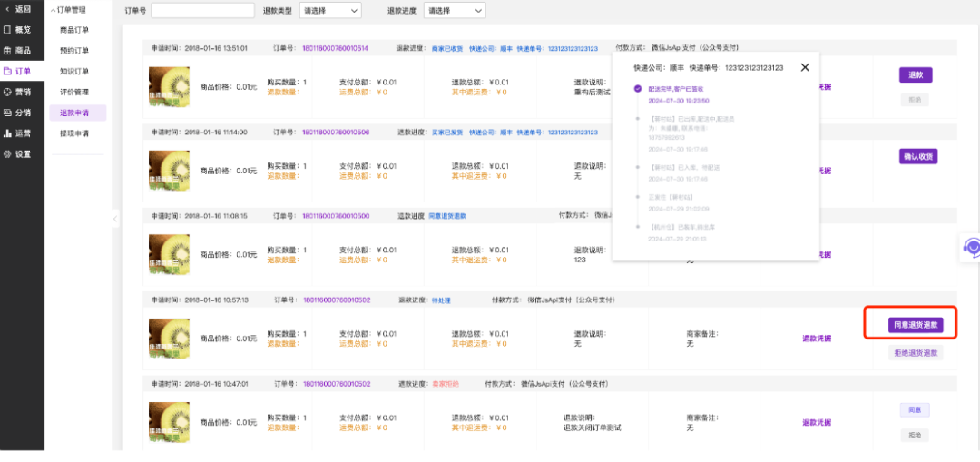Open the 营销 marketing section

(18, 92)
